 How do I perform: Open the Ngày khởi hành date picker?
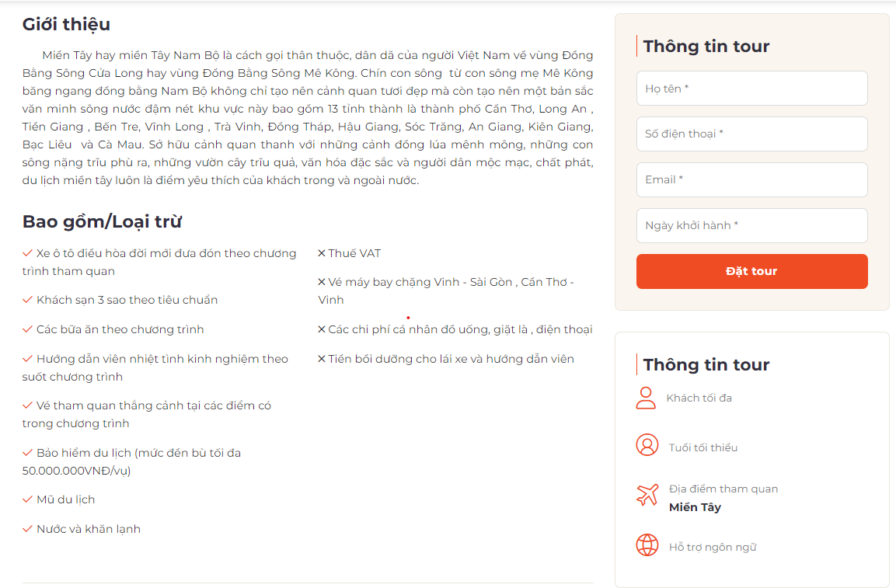tap(751, 225)
